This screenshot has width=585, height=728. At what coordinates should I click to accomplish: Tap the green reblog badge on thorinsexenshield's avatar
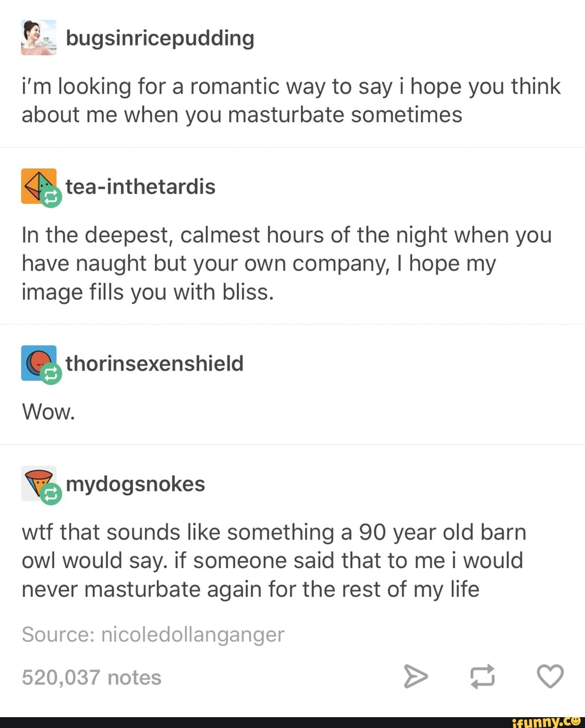pos(51,373)
